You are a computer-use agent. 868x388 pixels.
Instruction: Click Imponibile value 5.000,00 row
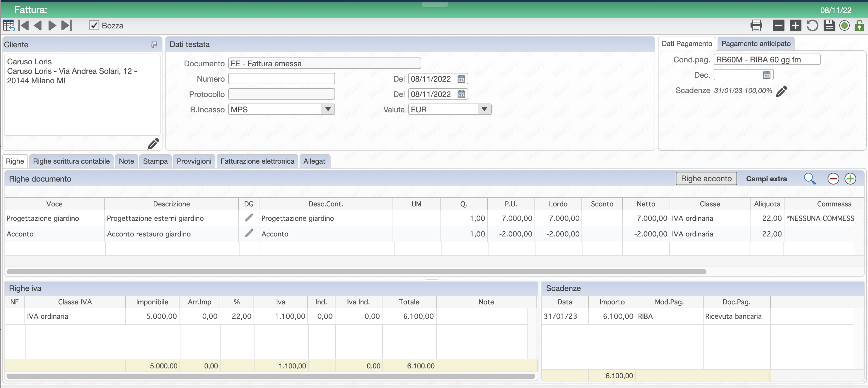pos(152,316)
